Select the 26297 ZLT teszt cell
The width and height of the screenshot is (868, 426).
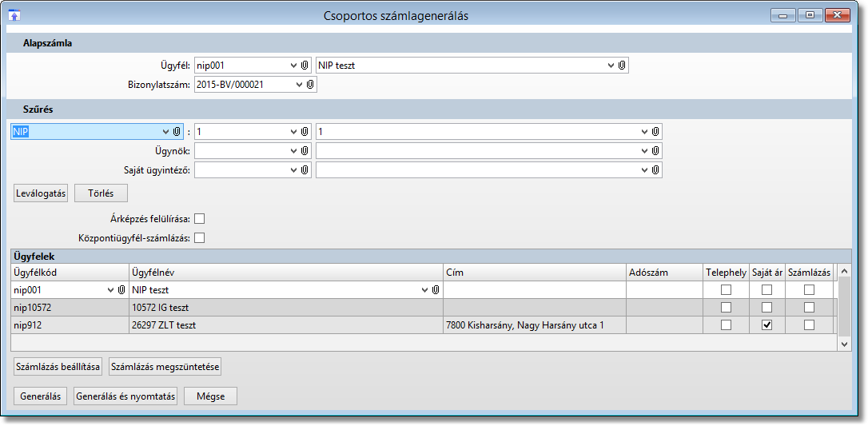pos(285,325)
